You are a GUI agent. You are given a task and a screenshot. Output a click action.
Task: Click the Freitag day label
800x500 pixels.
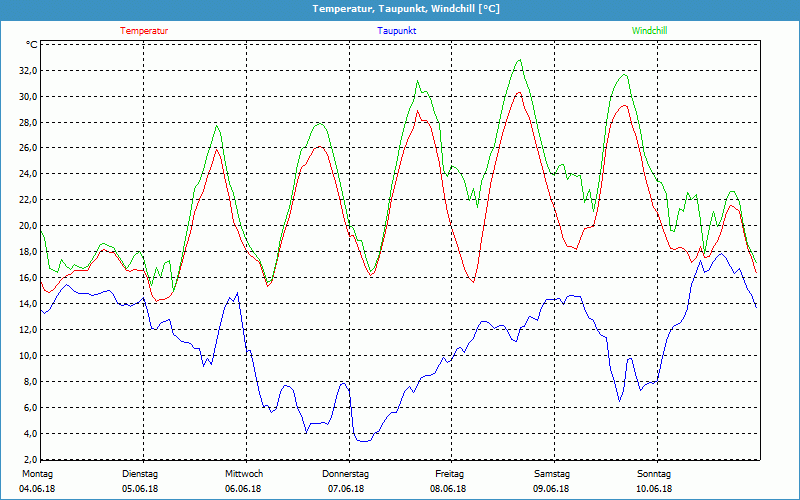click(449, 474)
